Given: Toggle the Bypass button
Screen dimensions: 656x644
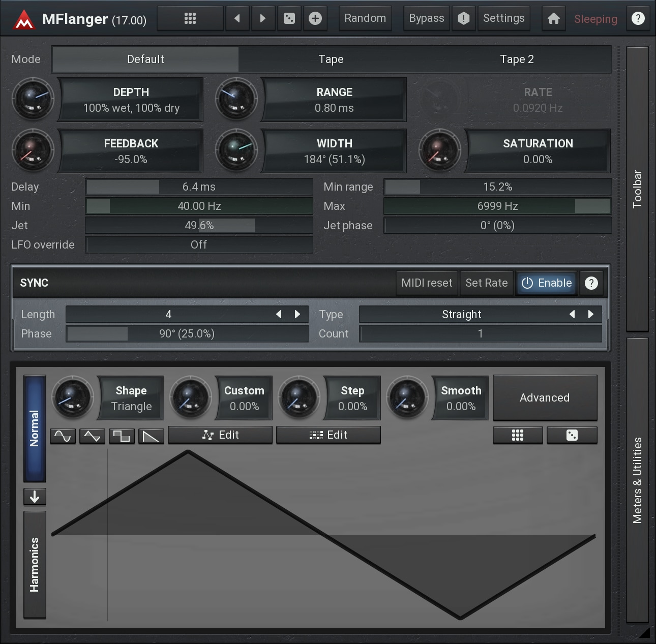Looking at the screenshot, I should pos(426,19).
